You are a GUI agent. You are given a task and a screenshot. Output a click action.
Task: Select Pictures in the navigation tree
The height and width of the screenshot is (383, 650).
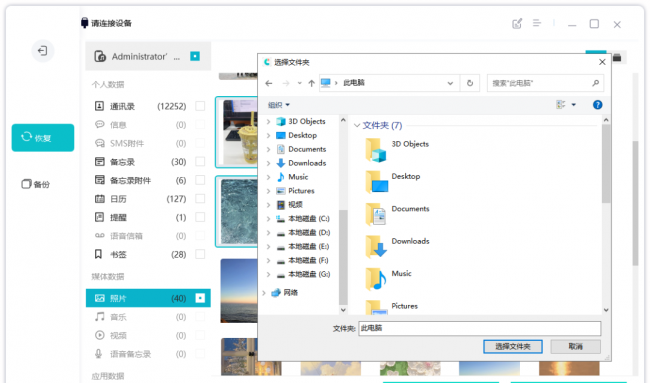pyautogui.click(x=301, y=191)
